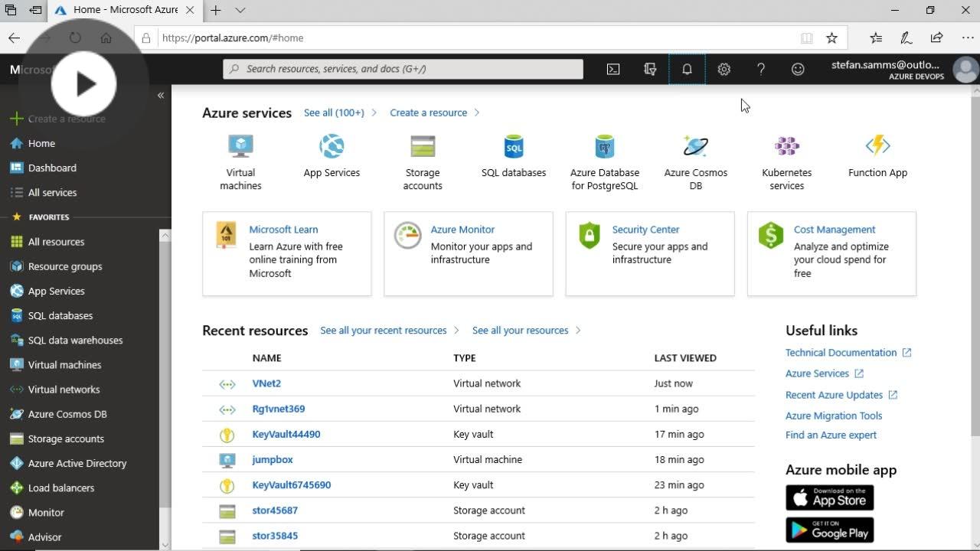The width and height of the screenshot is (980, 551).
Task: Open Technical Documentation link
Action: [x=841, y=353]
